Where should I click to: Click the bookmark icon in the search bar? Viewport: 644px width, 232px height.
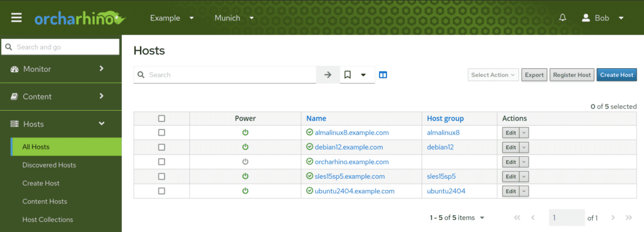pyautogui.click(x=348, y=75)
